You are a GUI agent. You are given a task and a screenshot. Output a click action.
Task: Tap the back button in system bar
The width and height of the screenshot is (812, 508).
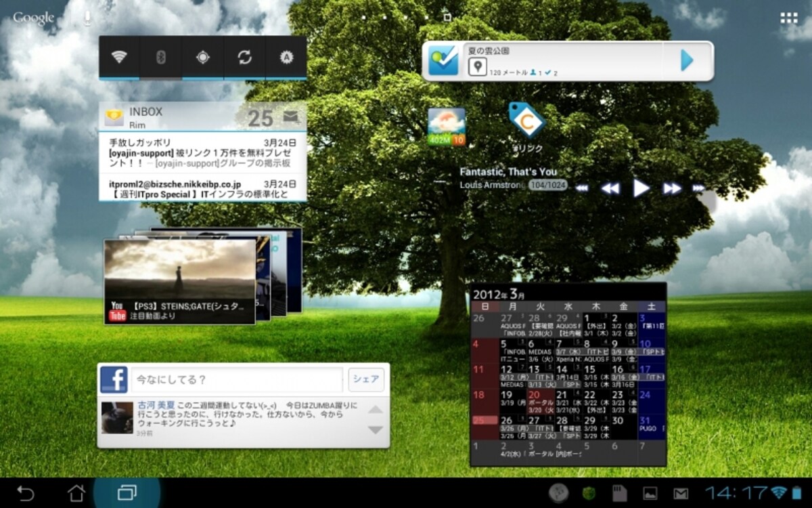(x=25, y=492)
